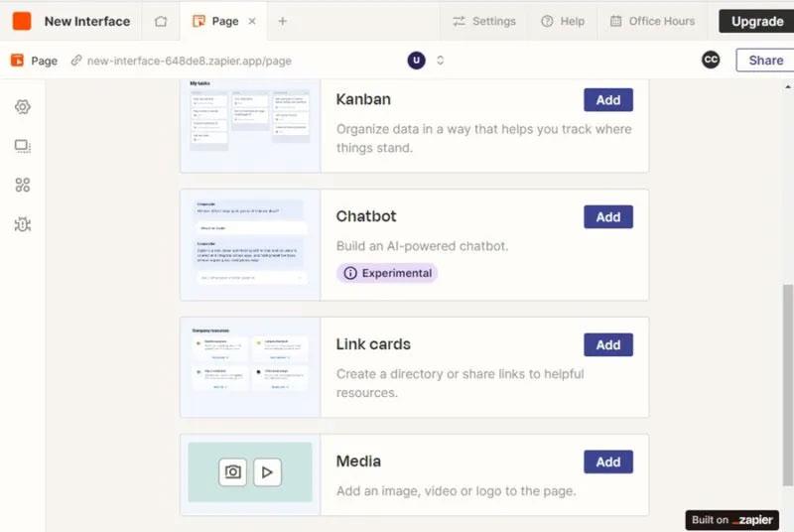Click the Share button
Viewport: 794px width, 532px height.
[765, 61]
